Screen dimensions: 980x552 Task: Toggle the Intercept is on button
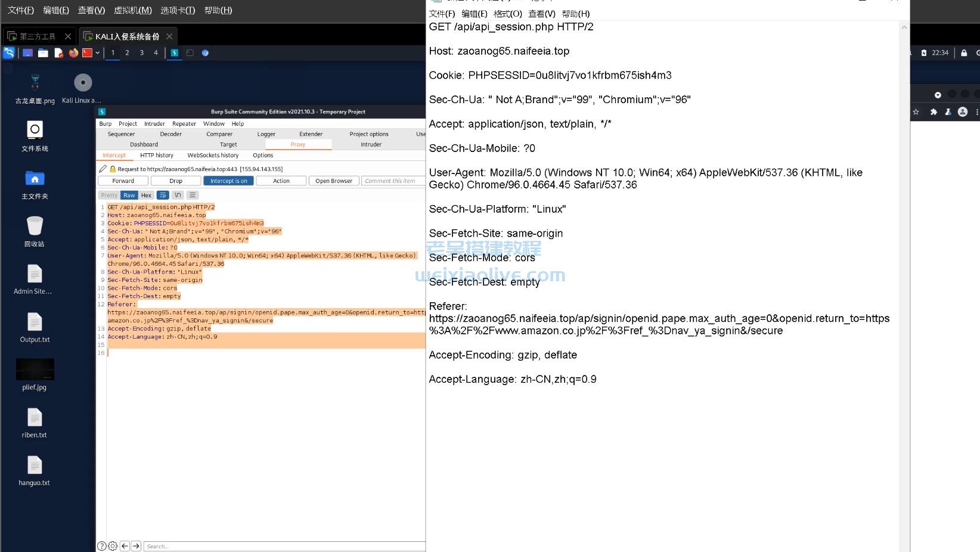point(228,181)
